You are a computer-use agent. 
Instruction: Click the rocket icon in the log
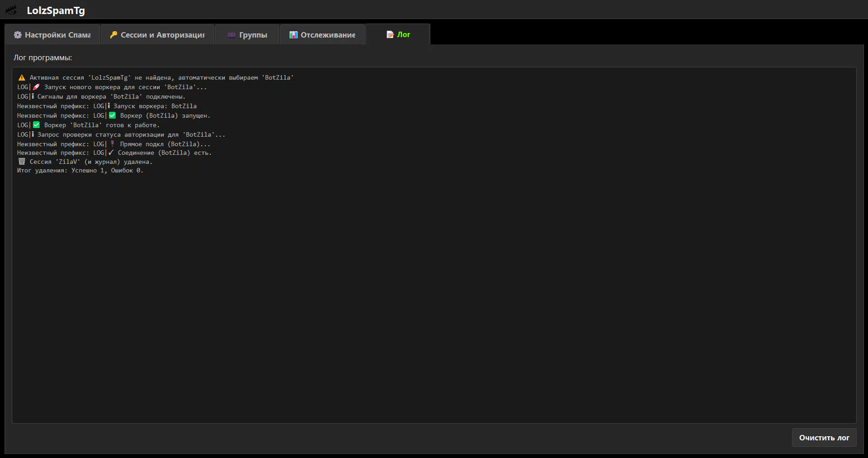point(37,87)
